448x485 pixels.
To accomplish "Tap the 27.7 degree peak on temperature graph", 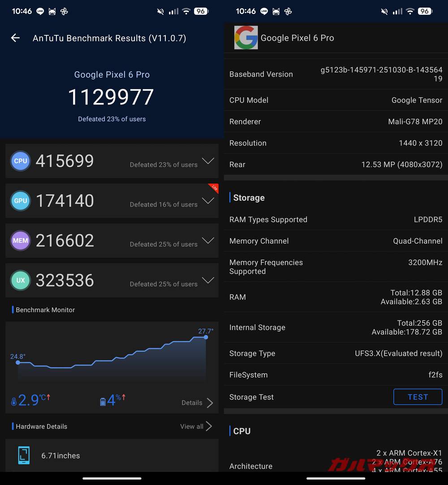I will (206, 338).
